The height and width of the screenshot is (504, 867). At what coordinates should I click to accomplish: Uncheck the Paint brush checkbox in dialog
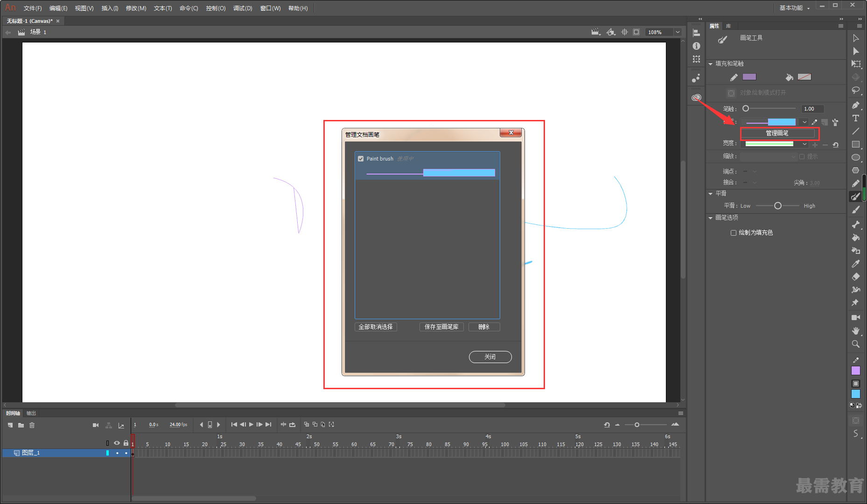pos(361,159)
